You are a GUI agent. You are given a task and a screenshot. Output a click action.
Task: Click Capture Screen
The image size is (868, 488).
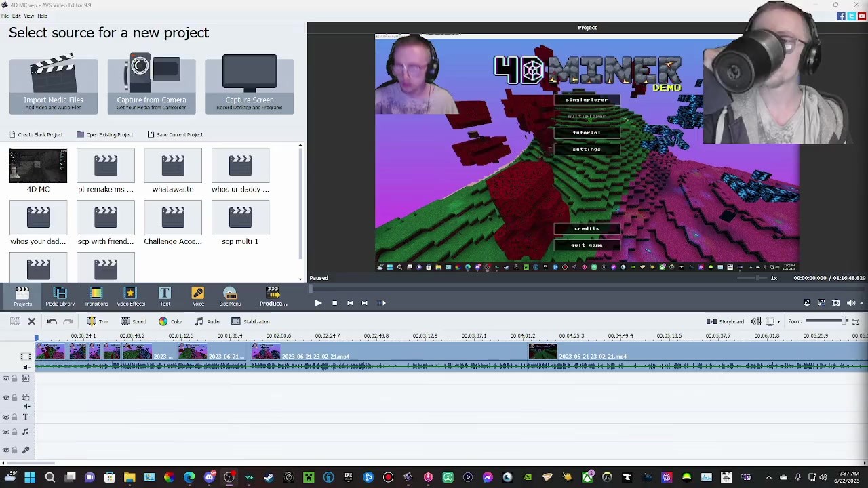click(x=250, y=85)
